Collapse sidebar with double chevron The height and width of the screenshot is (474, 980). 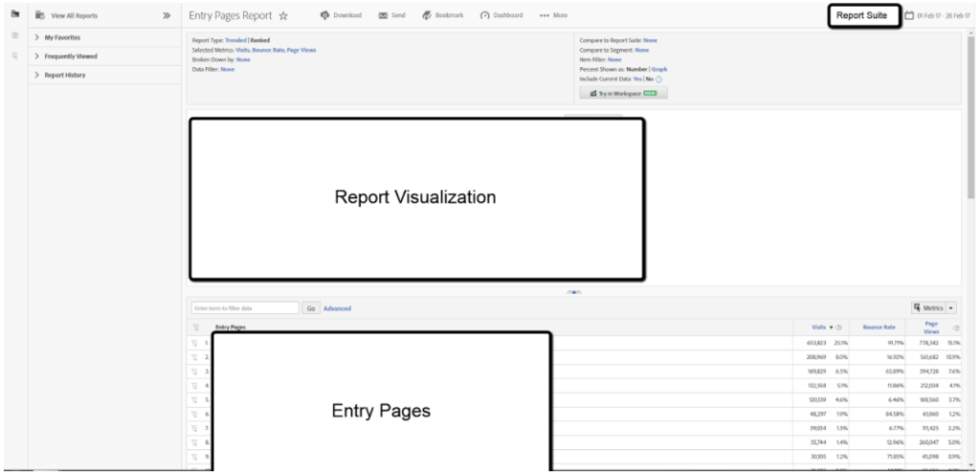167,16
